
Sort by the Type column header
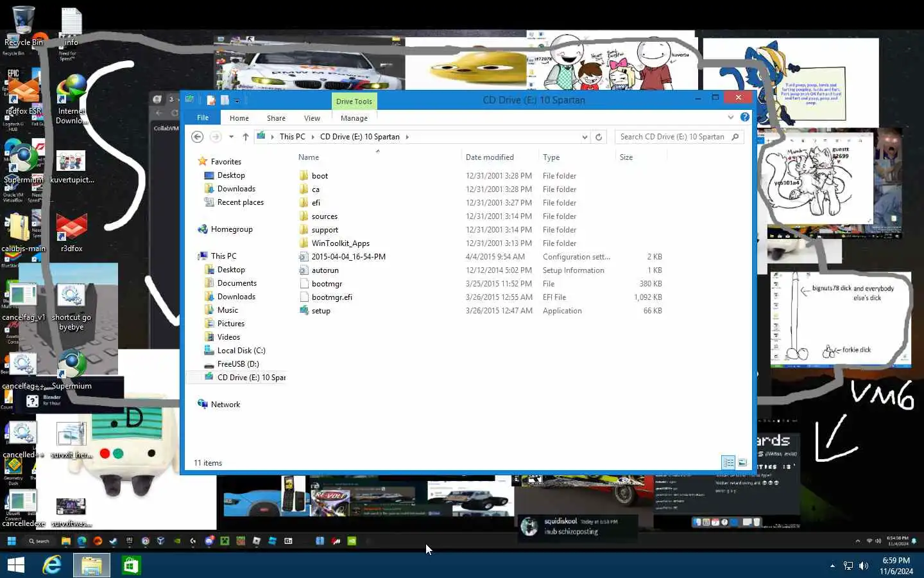(x=577, y=157)
